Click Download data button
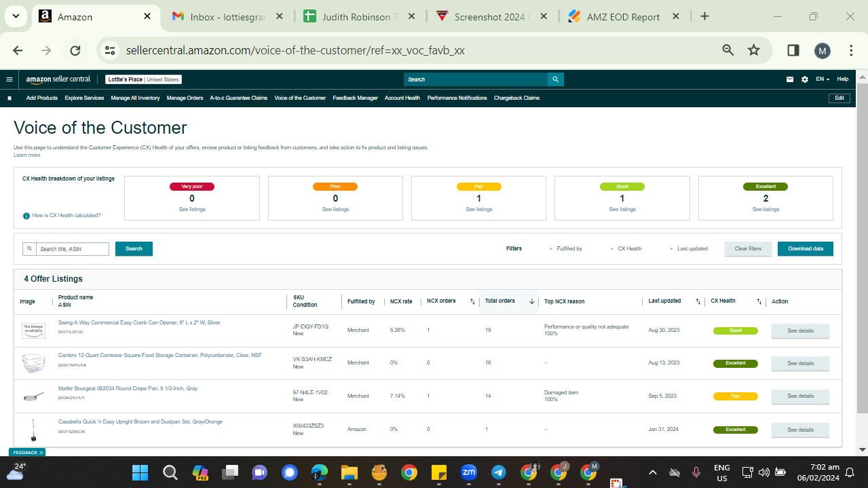 (x=806, y=249)
